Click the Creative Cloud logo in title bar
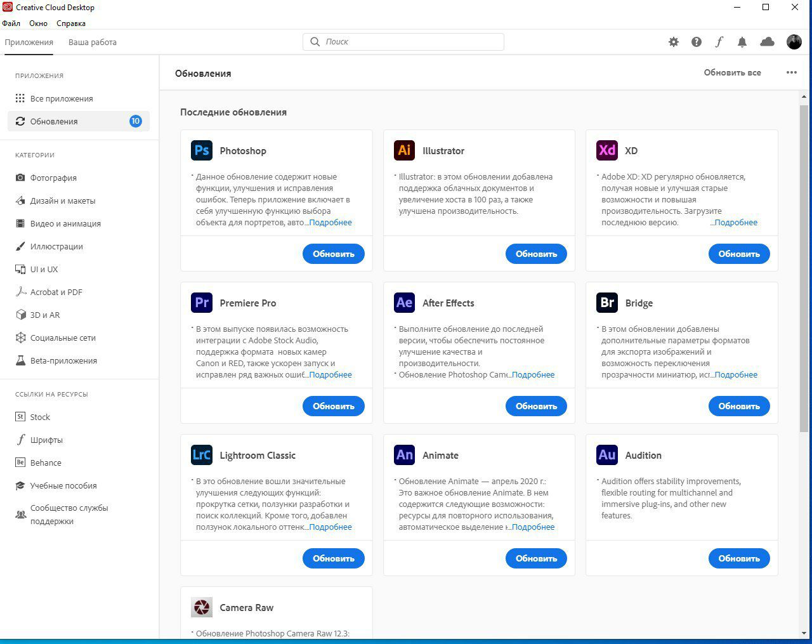The height and width of the screenshot is (644, 812). tap(8, 8)
